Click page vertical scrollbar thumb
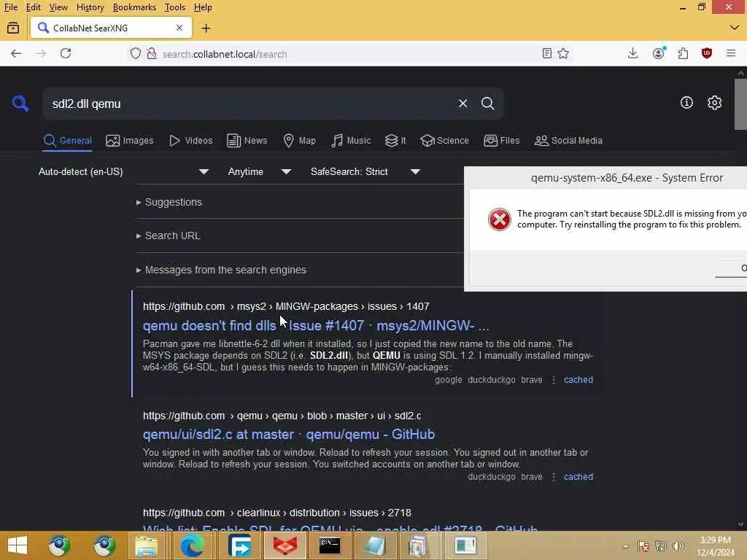Viewport: 747px width, 560px height. coord(740,104)
